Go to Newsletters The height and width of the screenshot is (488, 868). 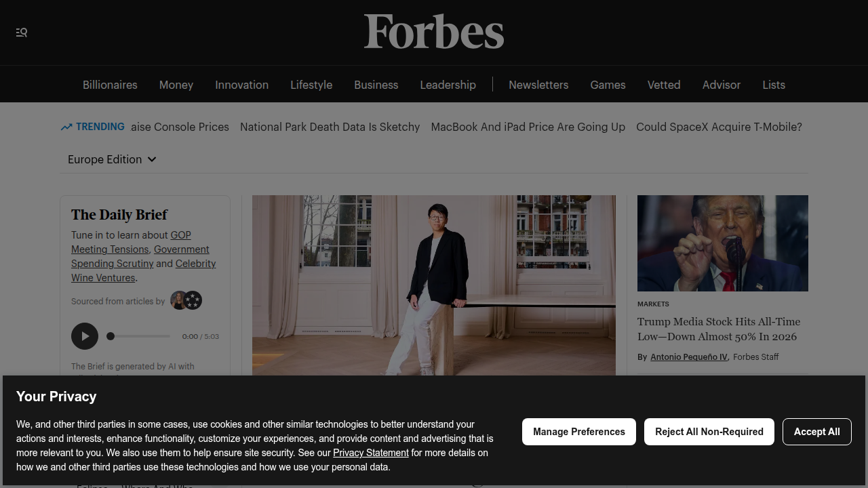click(x=538, y=85)
